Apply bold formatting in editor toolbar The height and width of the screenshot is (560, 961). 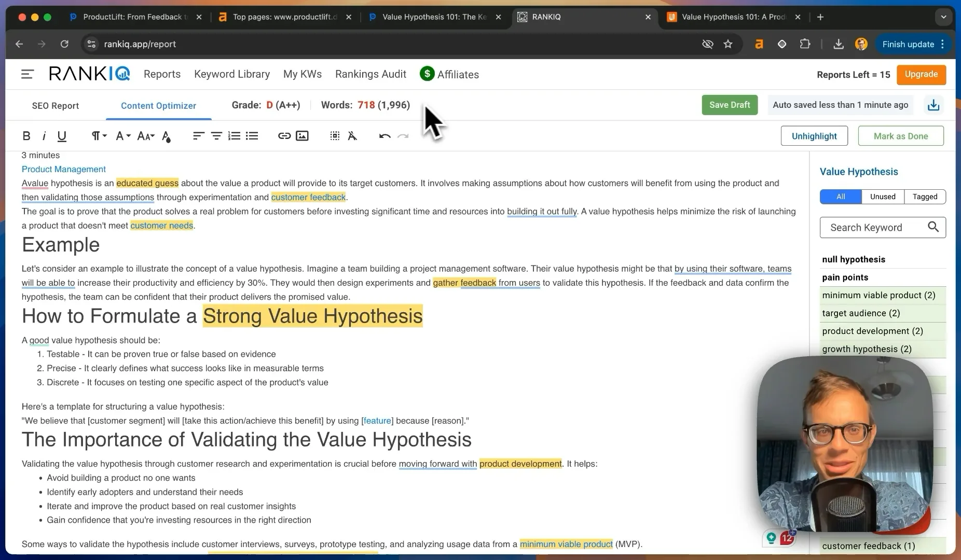click(x=26, y=136)
